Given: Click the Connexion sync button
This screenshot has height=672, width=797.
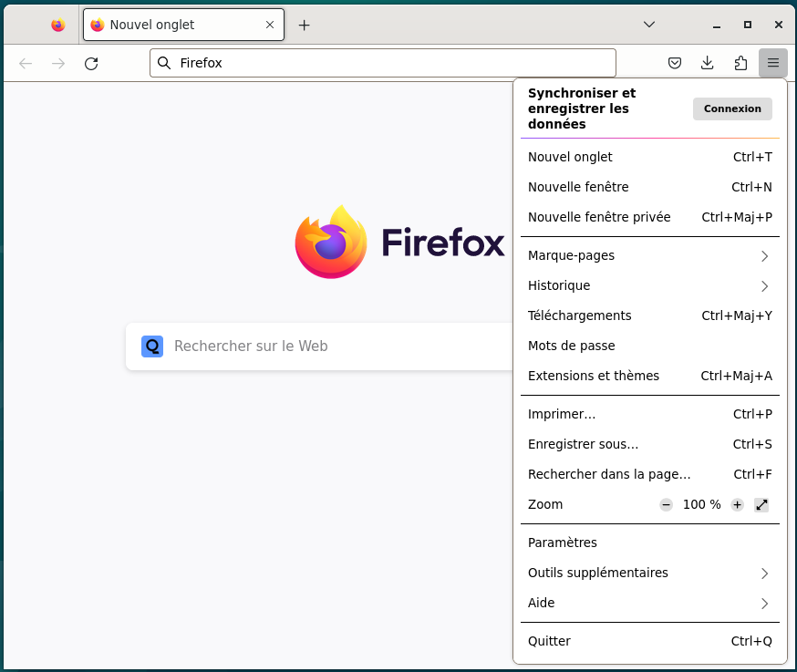Looking at the screenshot, I should tap(732, 109).
